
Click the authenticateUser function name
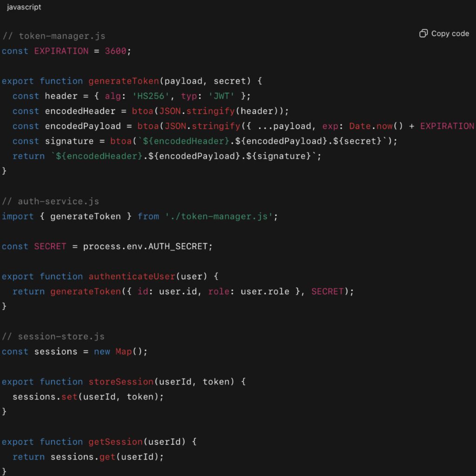point(132,276)
